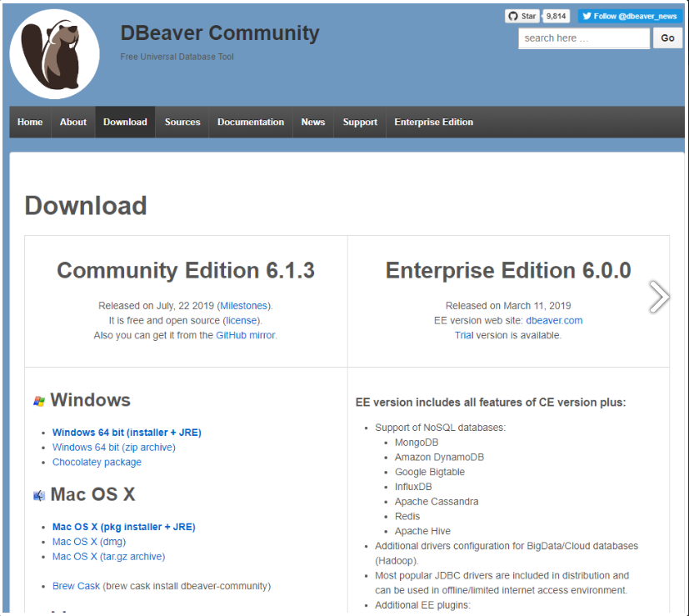Click 'Released on March 11, 2019' text
The height and width of the screenshot is (616, 689).
508,306
